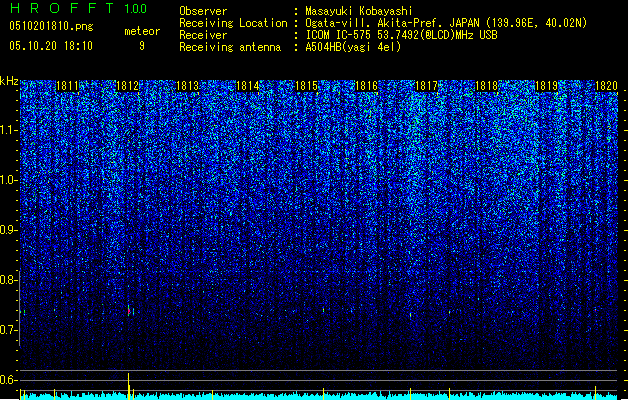
Task: Click the ICOM IC-575 receiver text
Action: pyautogui.click(x=401, y=35)
